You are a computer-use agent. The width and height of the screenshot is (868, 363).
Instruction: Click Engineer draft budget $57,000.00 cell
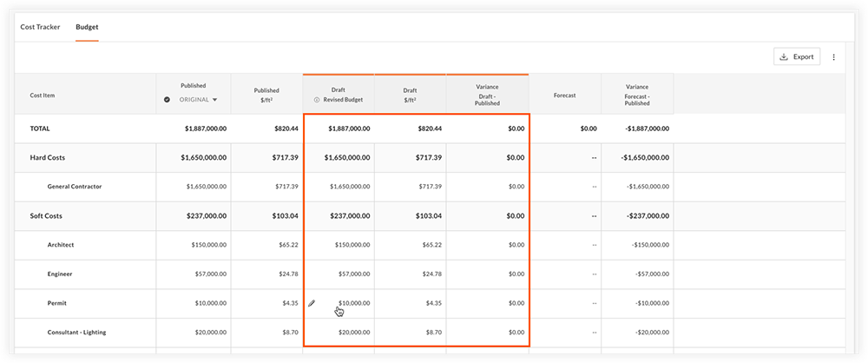coord(339,274)
